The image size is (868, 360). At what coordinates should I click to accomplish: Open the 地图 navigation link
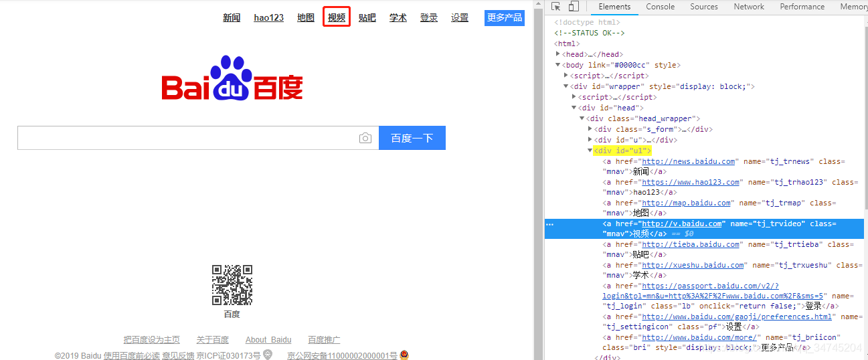(306, 17)
